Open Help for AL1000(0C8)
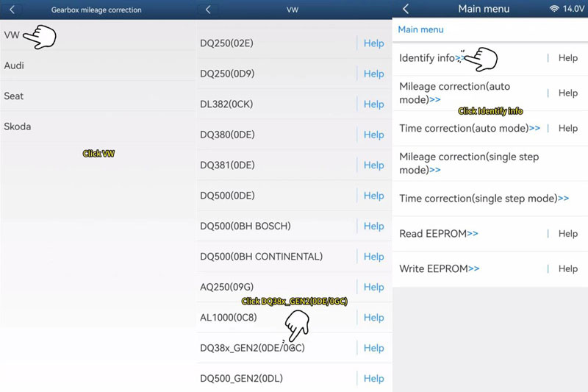588x392 pixels. (373, 318)
